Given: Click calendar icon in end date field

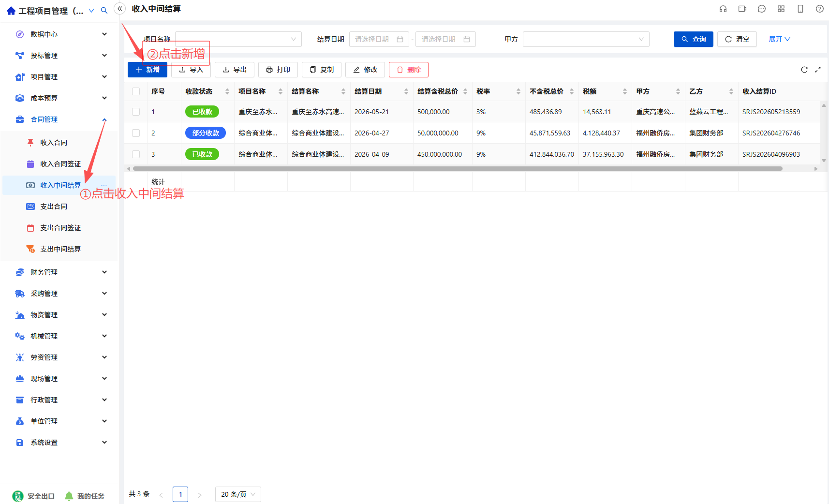Looking at the screenshot, I should point(467,39).
